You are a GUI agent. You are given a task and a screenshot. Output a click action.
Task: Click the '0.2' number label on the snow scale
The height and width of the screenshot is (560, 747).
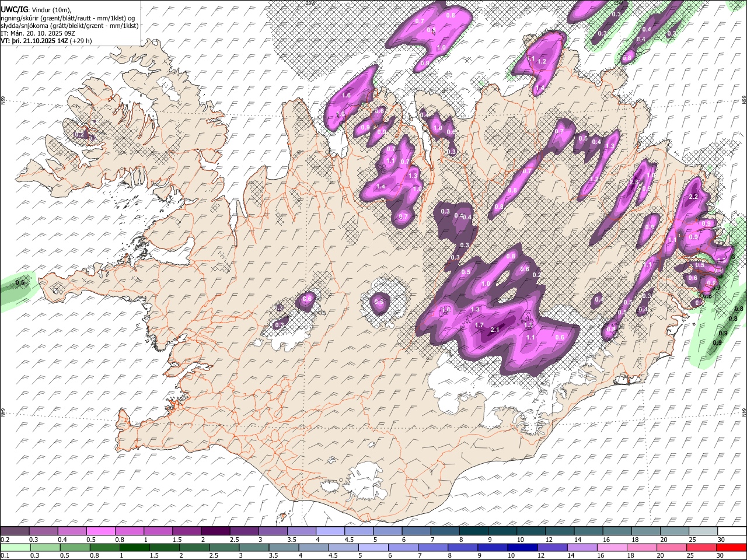pos(5,540)
